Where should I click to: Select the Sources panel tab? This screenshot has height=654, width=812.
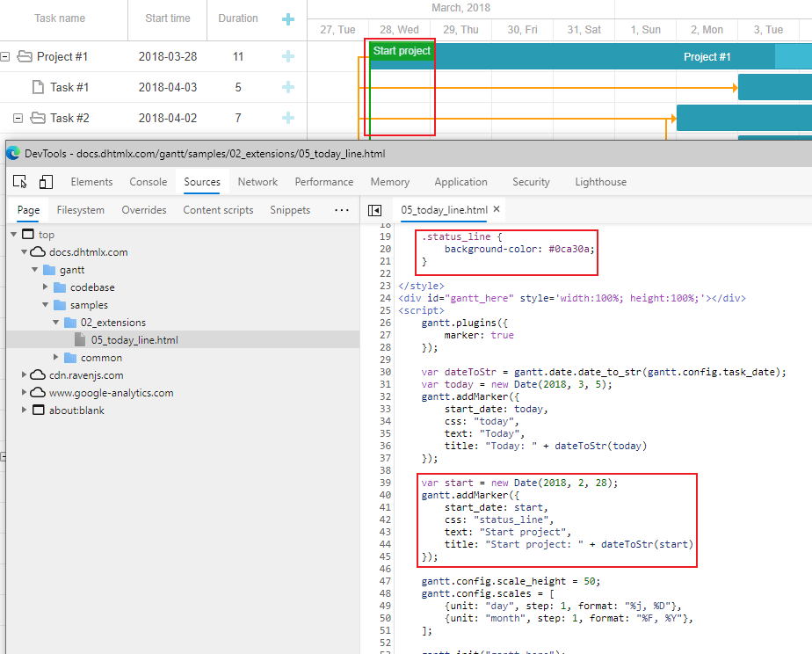[x=202, y=182]
